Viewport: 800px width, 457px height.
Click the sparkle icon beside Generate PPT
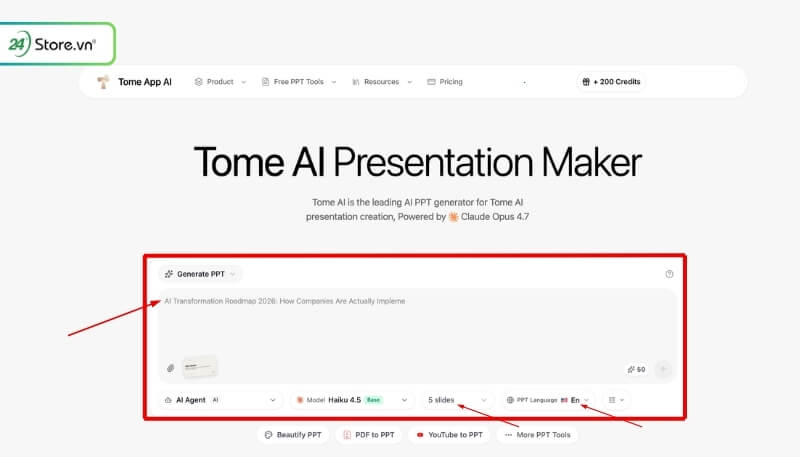click(168, 274)
